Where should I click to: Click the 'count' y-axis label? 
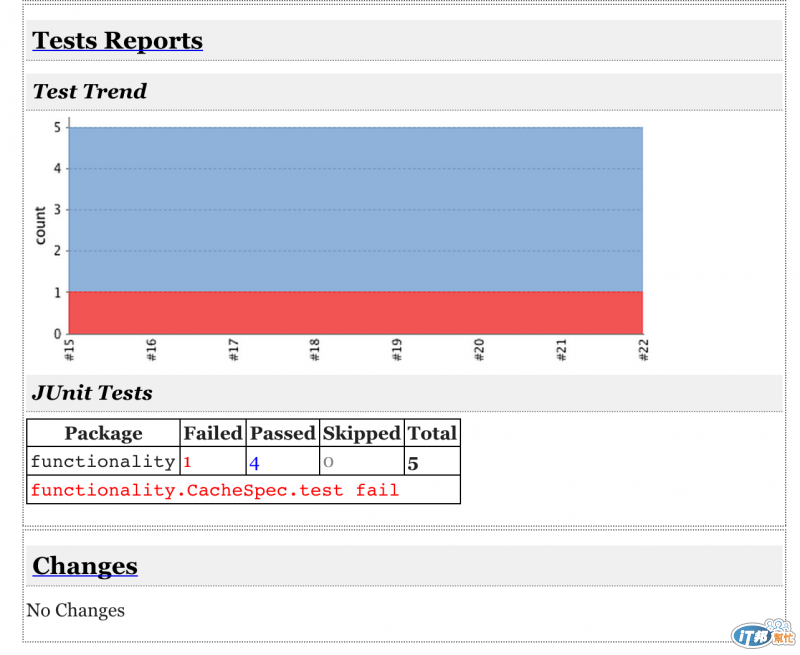(40, 225)
